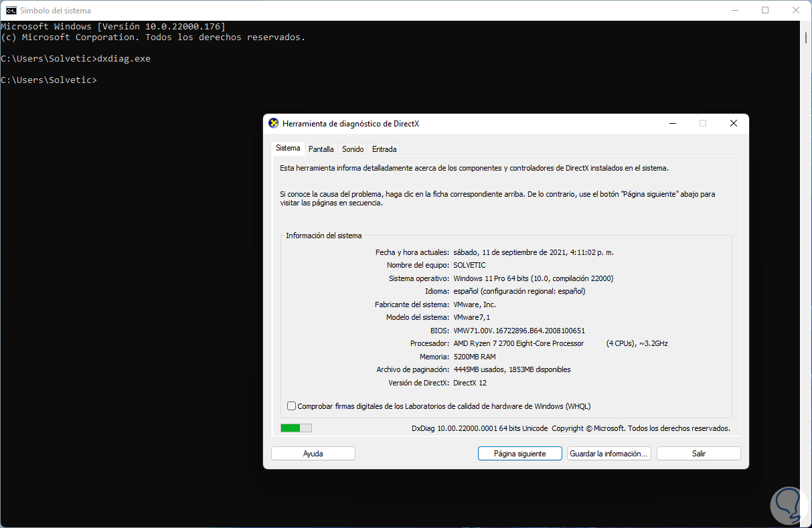Click the 'Versión de DirectX:' label

point(418,382)
